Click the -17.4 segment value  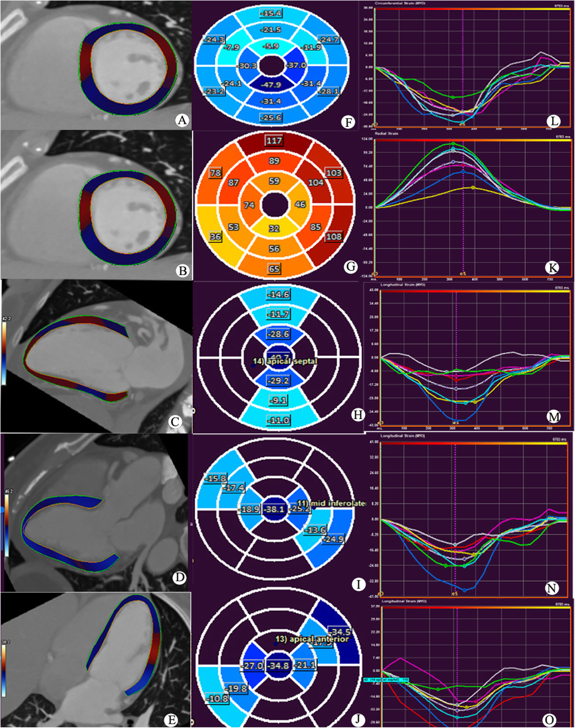tap(233, 488)
